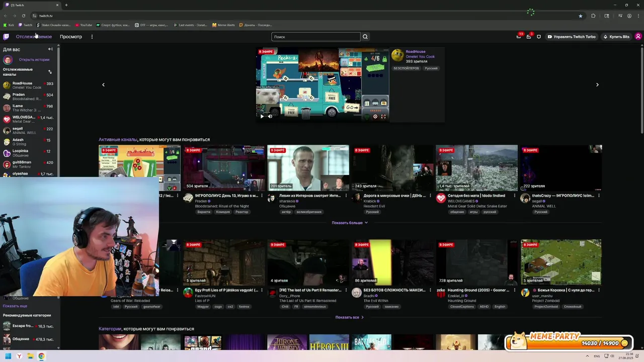Open options menu for Krabick stream card
The width and height of the screenshot is (644, 362).
click(430, 196)
